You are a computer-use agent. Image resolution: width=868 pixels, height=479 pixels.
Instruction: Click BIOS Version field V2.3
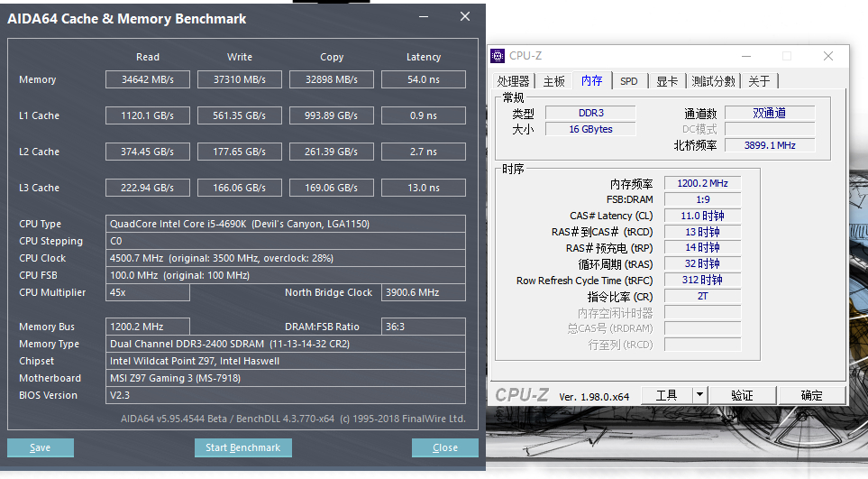pyautogui.click(x=286, y=395)
